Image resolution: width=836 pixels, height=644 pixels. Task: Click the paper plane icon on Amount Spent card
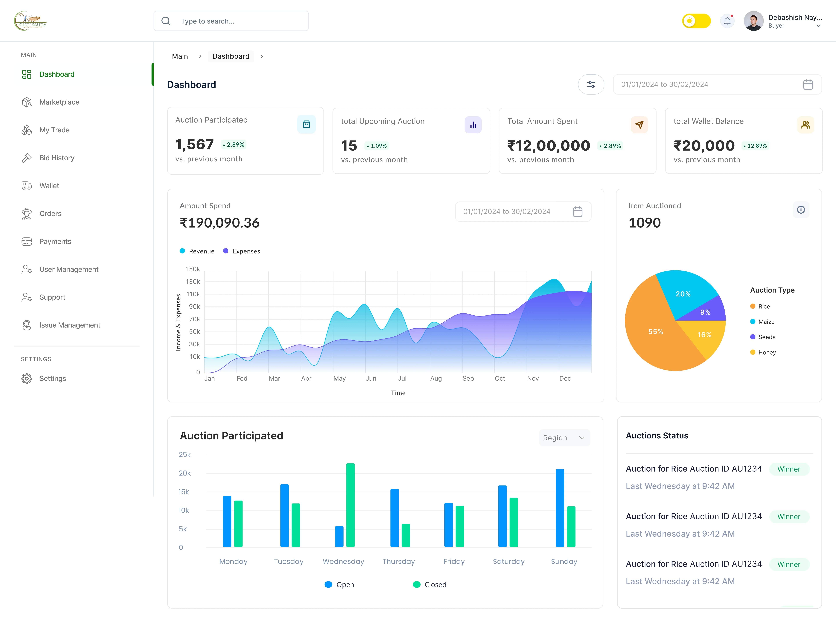click(639, 125)
